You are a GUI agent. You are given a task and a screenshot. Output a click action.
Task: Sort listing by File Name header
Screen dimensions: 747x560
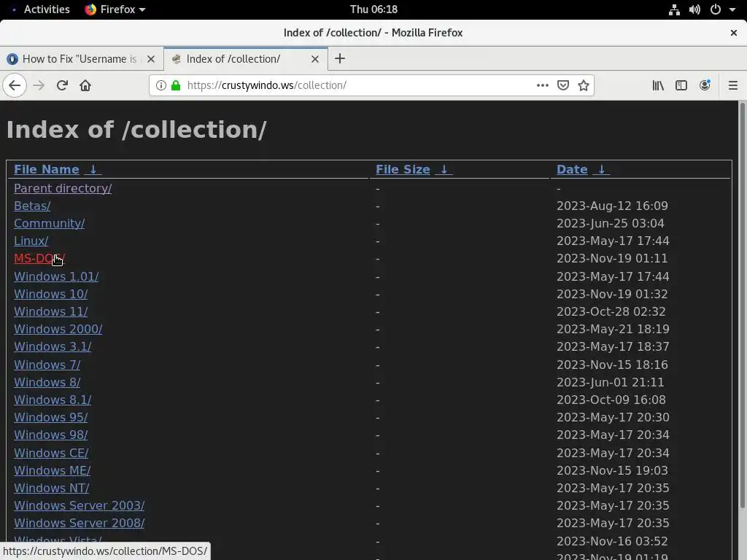pyautogui.click(x=46, y=169)
